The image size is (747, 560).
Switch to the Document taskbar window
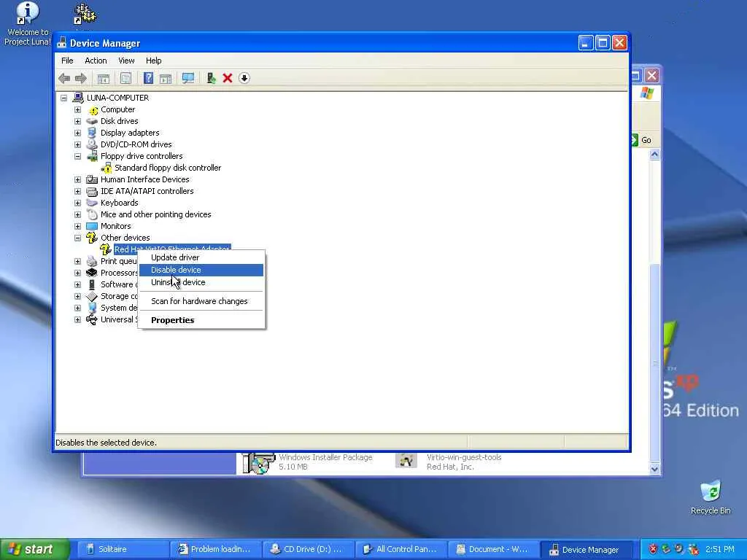click(494, 549)
